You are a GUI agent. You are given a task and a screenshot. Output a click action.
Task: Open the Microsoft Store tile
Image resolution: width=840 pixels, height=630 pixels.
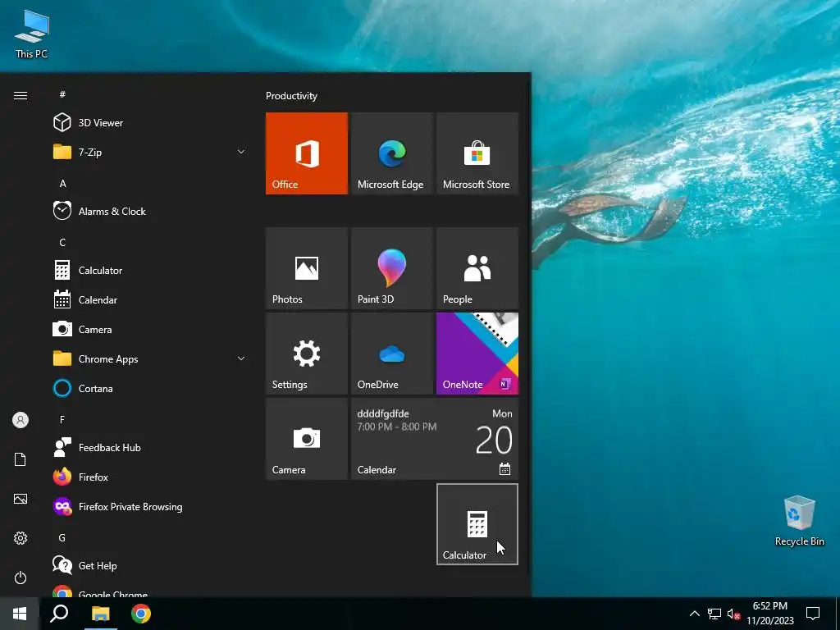[x=477, y=153]
